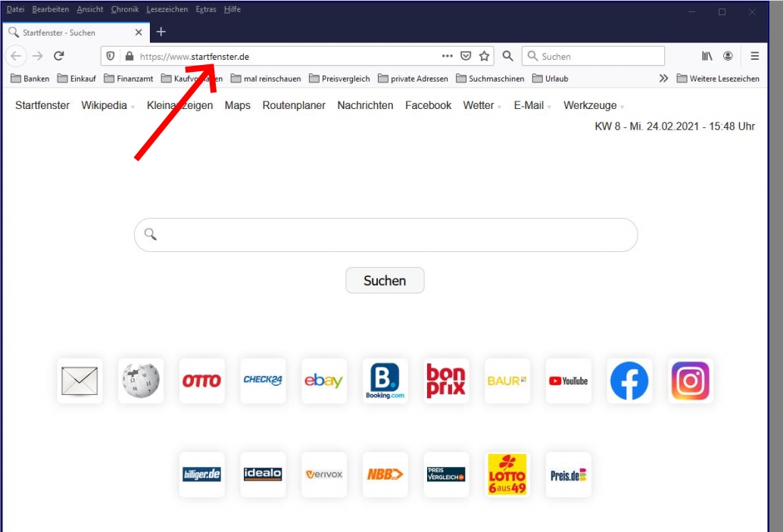Open the Einkauf bookmarks folder

point(76,79)
